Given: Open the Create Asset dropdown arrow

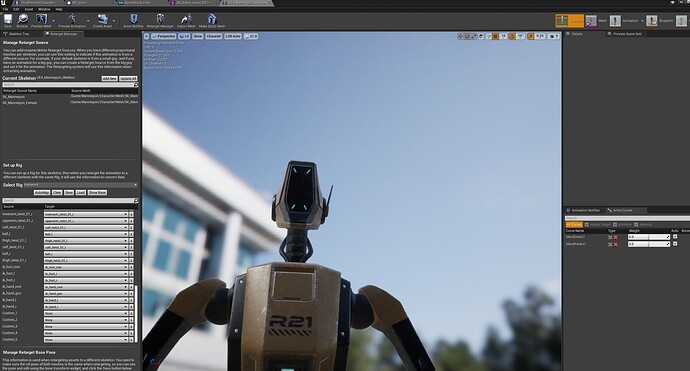Looking at the screenshot, I should click(114, 21).
